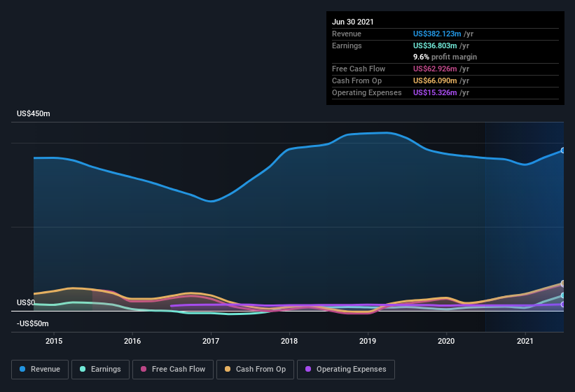Image resolution: width=575 pixels, height=392 pixels.
Task: Click the Operating Expenses label in tooltip
Action: coord(367,92)
